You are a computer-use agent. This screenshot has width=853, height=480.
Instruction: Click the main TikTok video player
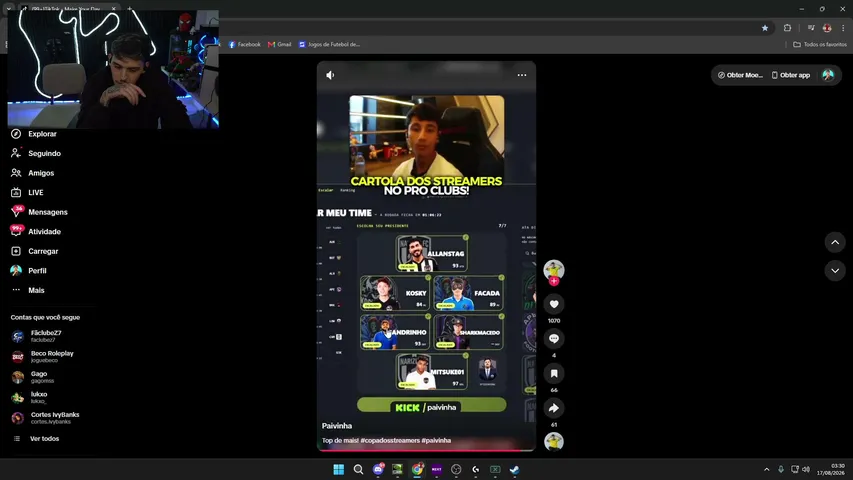(426, 256)
